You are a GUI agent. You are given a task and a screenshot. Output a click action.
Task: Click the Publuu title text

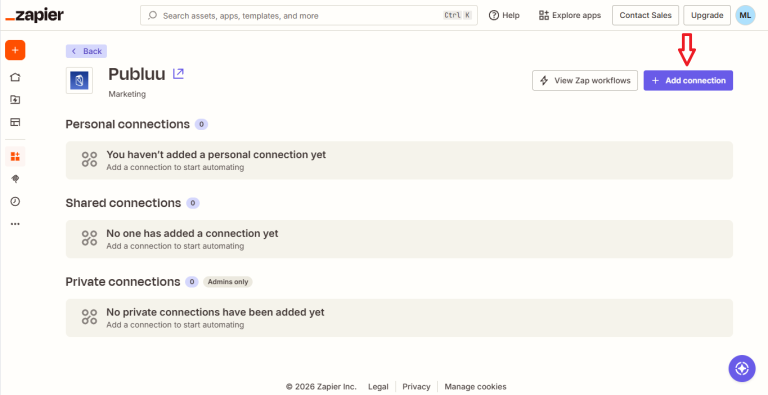pyautogui.click(x=137, y=74)
